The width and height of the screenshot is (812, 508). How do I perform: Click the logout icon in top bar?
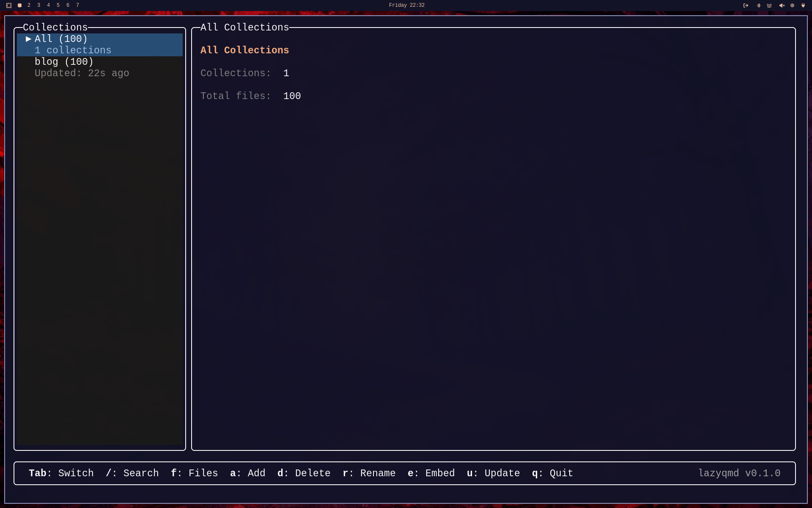pyautogui.click(x=746, y=6)
